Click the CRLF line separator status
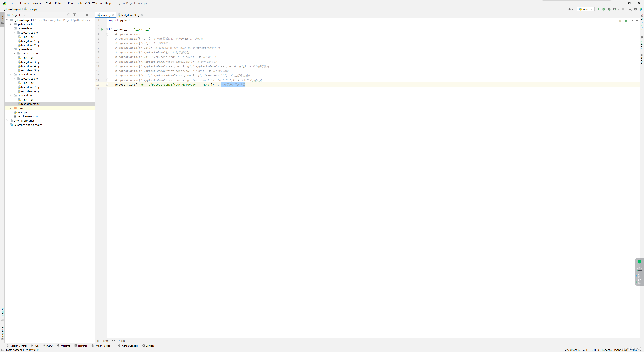Image resolution: width=644 pixels, height=352 pixels. (586, 350)
